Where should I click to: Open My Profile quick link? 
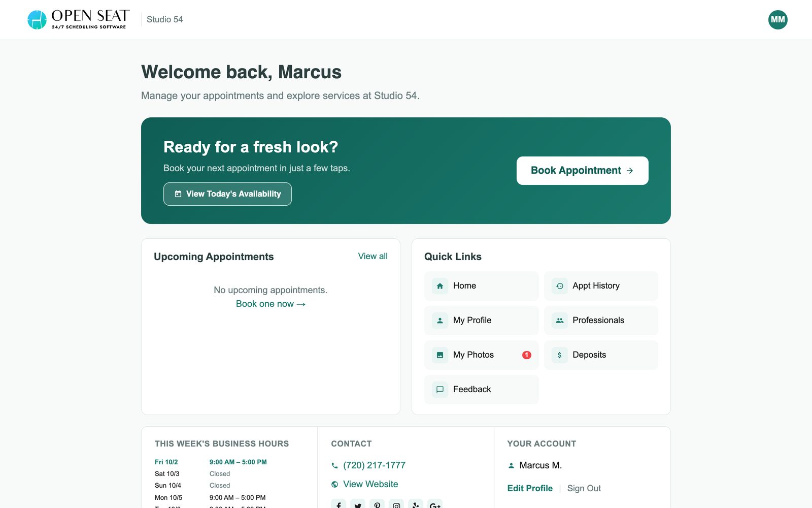[x=481, y=321]
